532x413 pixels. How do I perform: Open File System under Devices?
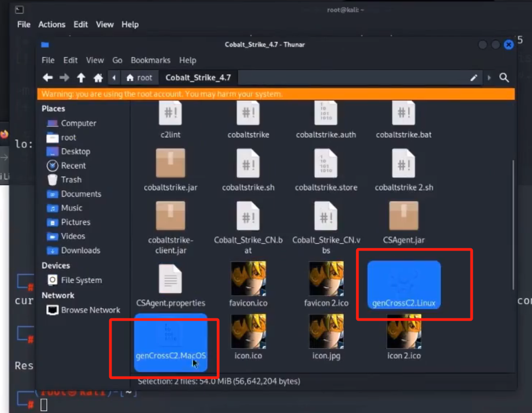pyautogui.click(x=75, y=280)
